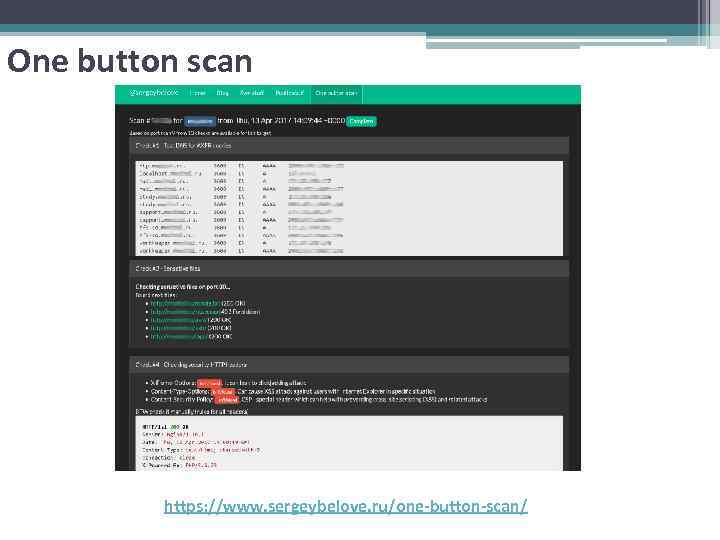Click the 'HTTP/1.1 200 OK' response line
720x540 pixels.
[165, 427]
